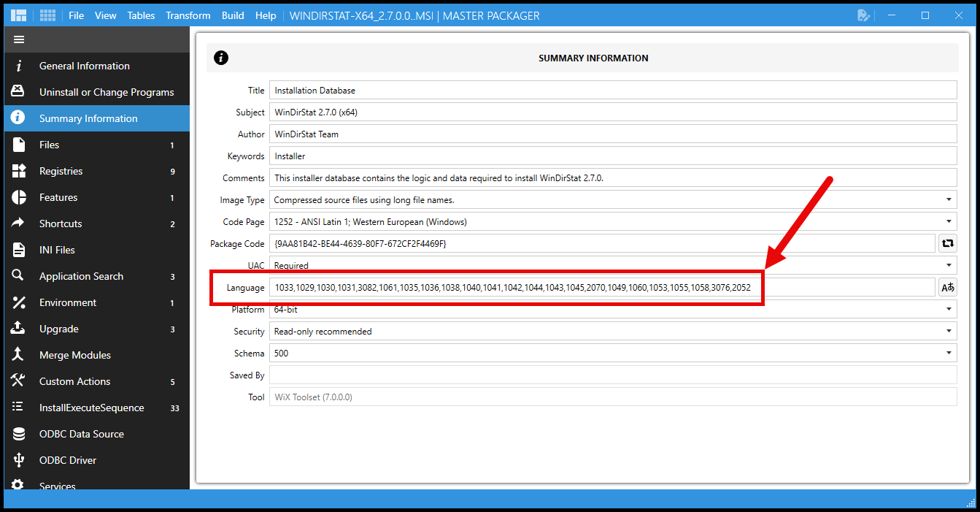The height and width of the screenshot is (512, 980).
Task: Click the Application Search magnifier icon
Action: tap(18, 276)
